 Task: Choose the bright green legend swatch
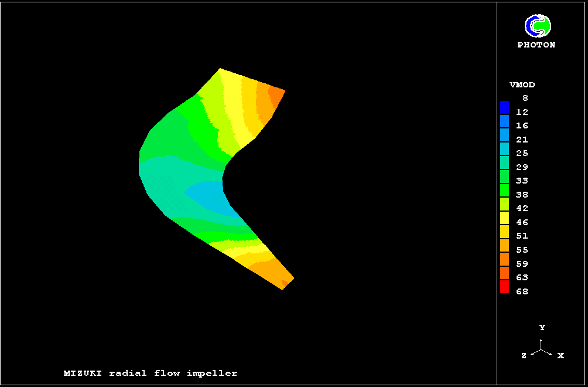tap(504, 190)
